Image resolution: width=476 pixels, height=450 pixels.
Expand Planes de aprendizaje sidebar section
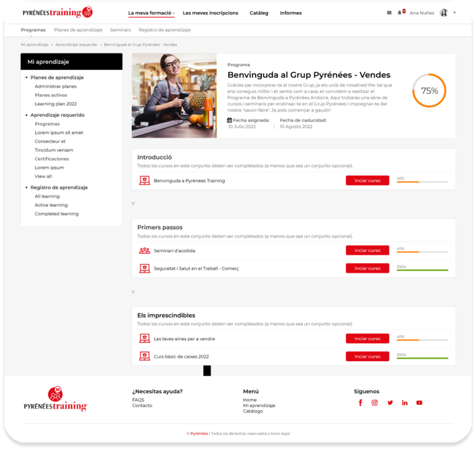click(x=57, y=78)
